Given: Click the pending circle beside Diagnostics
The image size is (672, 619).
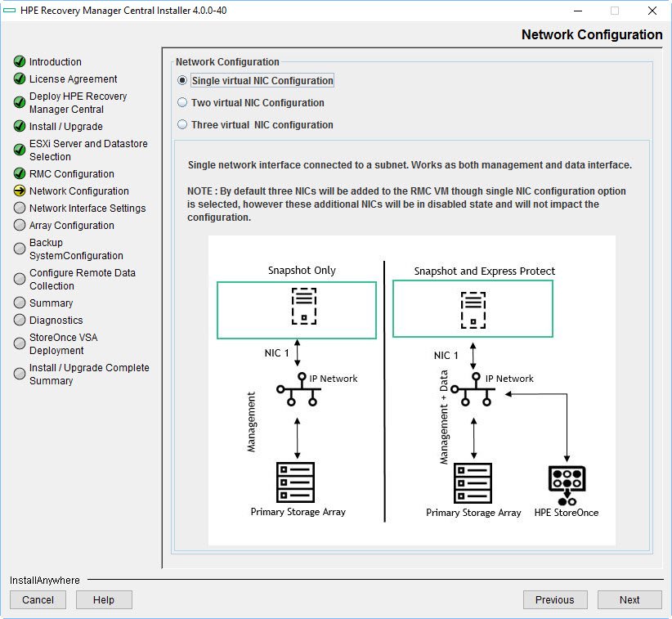Looking at the screenshot, I should pos(19,320).
